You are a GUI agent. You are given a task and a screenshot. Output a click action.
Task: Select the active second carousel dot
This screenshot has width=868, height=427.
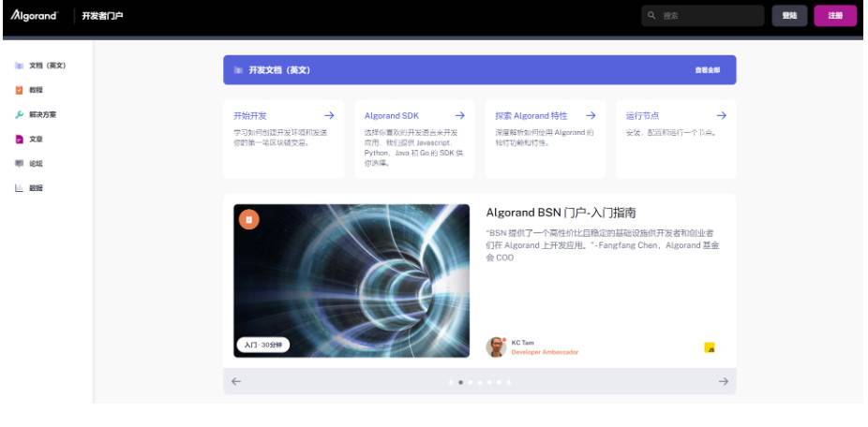click(460, 382)
